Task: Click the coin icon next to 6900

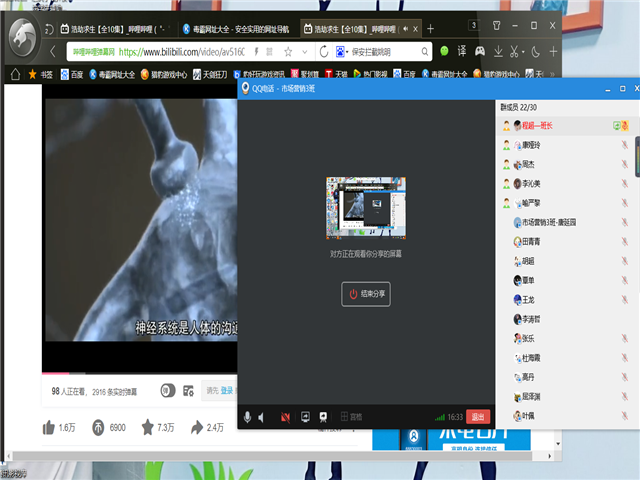Action: pos(98,428)
